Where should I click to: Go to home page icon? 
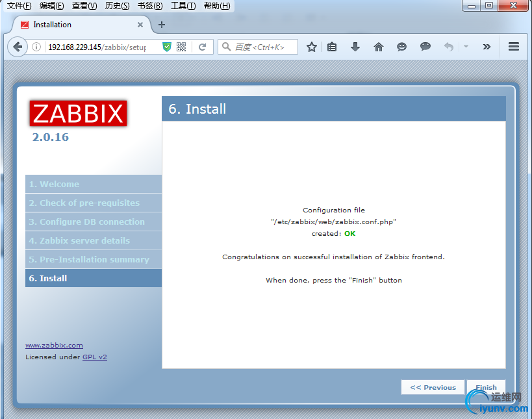point(378,47)
